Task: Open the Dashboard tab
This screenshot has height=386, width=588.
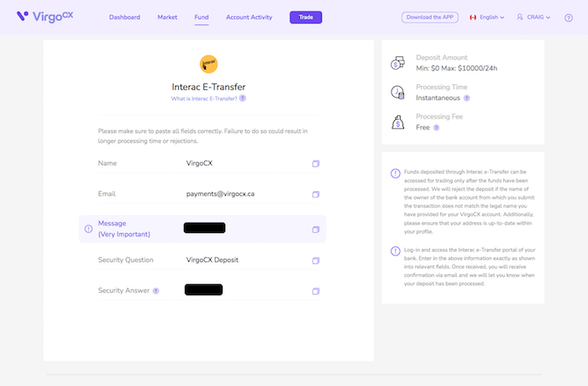Action: (x=124, y=18)
